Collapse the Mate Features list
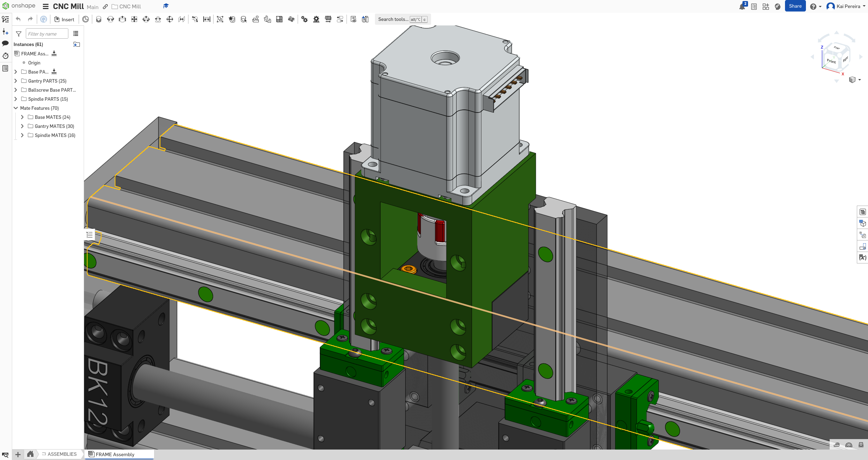 (16, 108)
